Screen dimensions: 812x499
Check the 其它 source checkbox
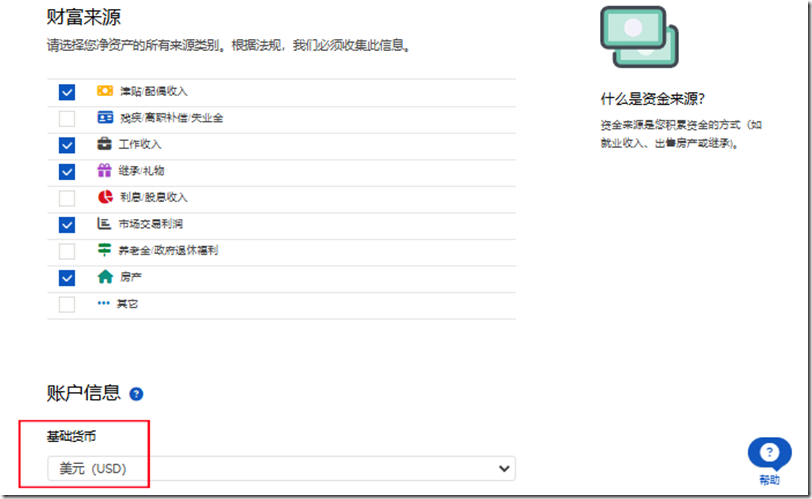67,304
